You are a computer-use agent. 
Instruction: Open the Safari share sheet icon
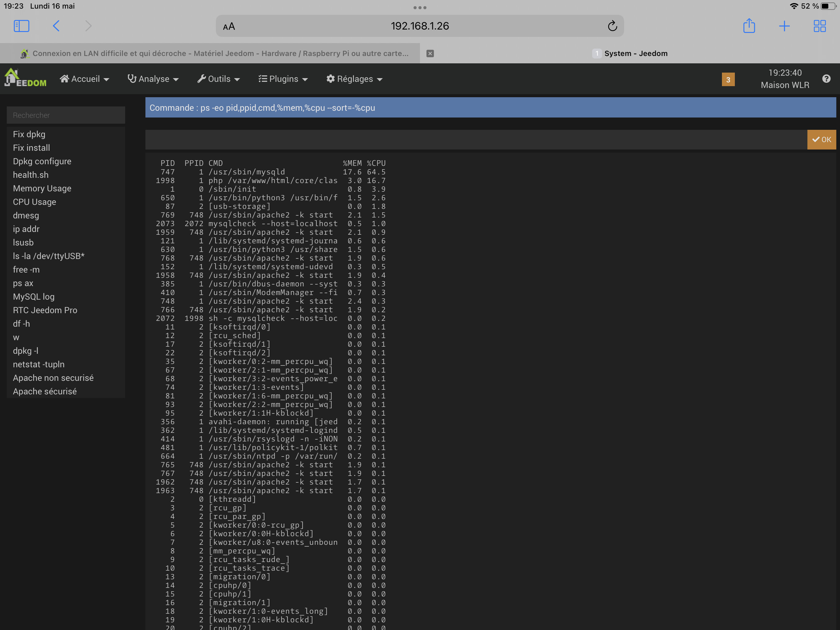click(749, 26)
